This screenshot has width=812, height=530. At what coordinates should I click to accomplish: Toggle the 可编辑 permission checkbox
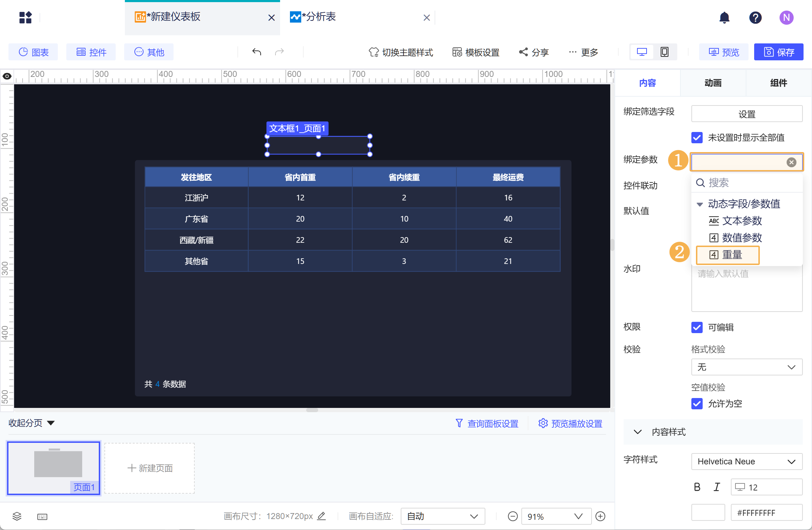pos(697,327)
